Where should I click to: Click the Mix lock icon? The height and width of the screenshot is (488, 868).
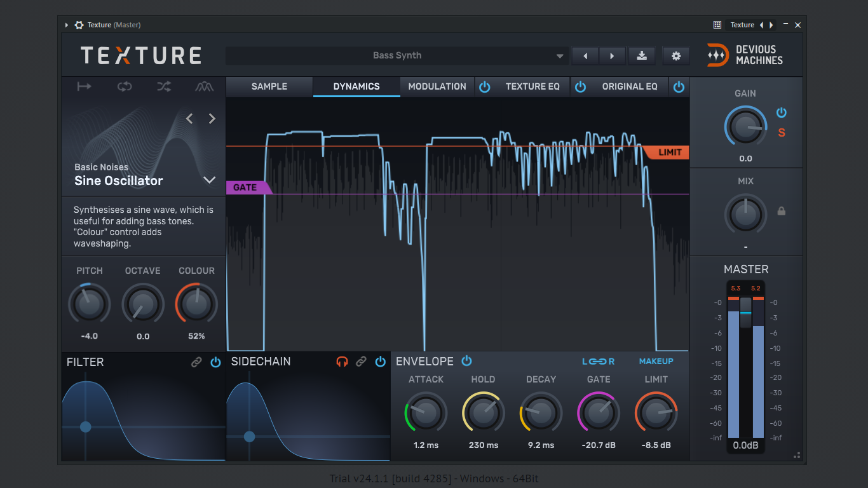click(x=782, y=211)
